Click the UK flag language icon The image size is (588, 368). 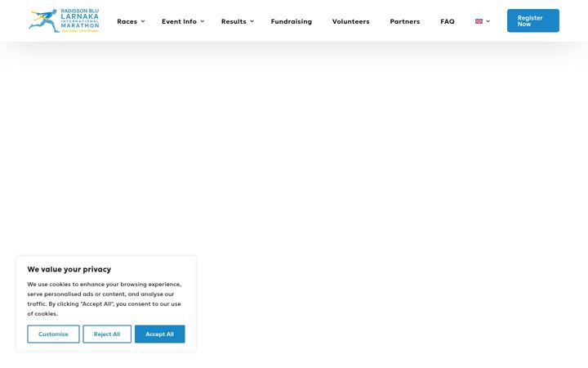(479, 21)
